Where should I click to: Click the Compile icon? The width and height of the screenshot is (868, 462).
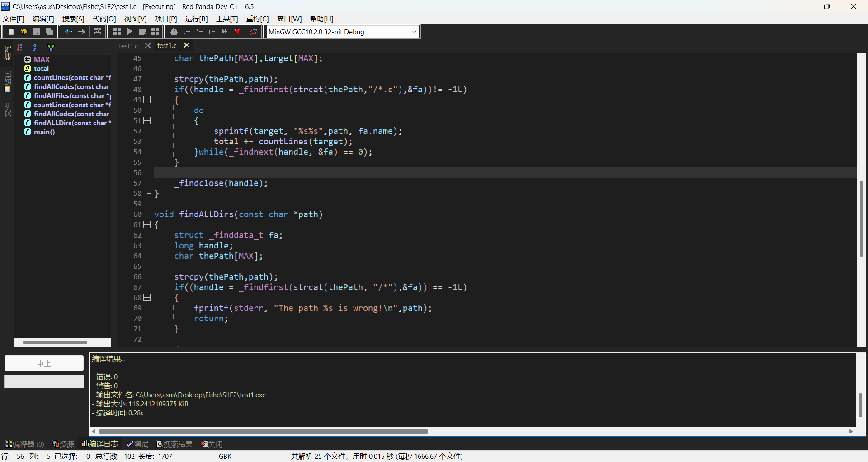coord(117,32)
